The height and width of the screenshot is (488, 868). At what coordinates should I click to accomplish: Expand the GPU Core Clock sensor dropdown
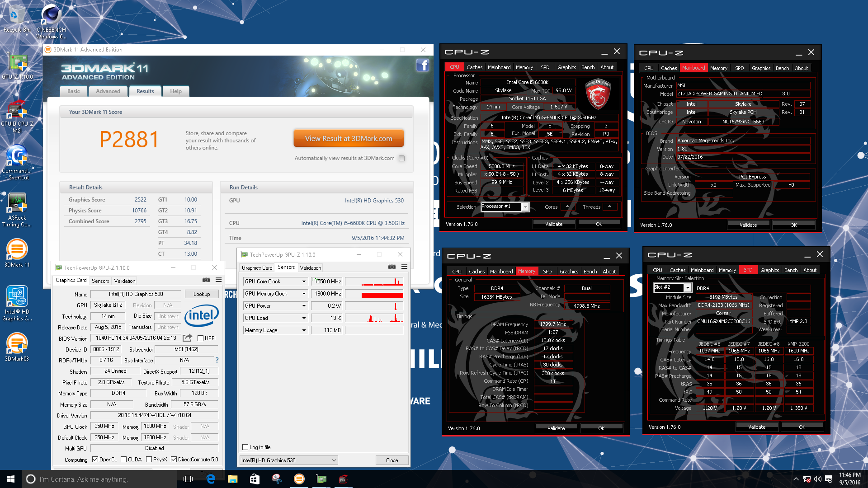[304, 282]
